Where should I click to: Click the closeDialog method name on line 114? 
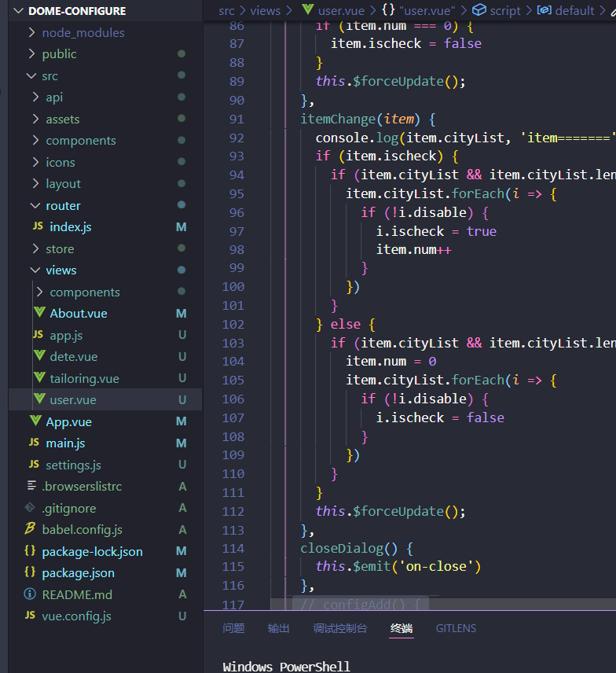(342, 549)
